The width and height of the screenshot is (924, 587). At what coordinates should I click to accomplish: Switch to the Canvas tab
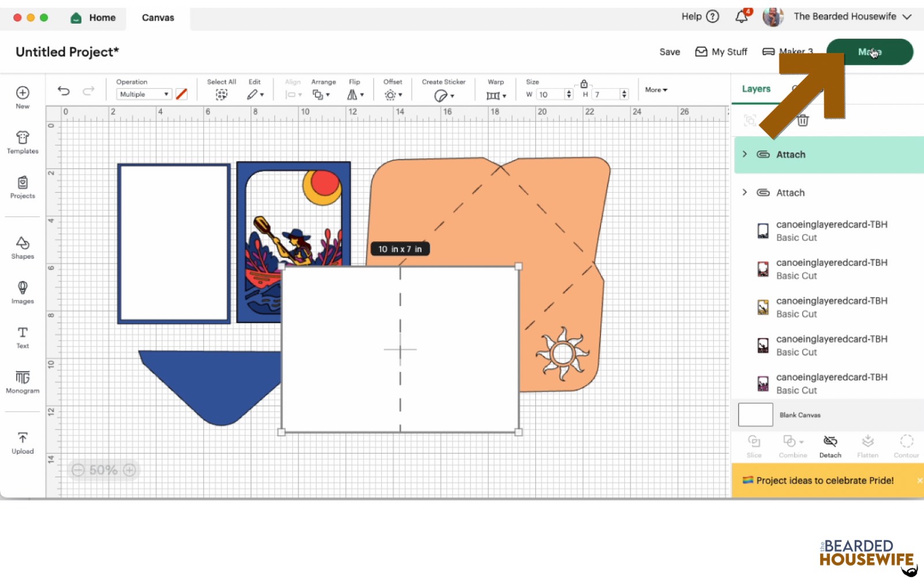click(x=158, y=18)
